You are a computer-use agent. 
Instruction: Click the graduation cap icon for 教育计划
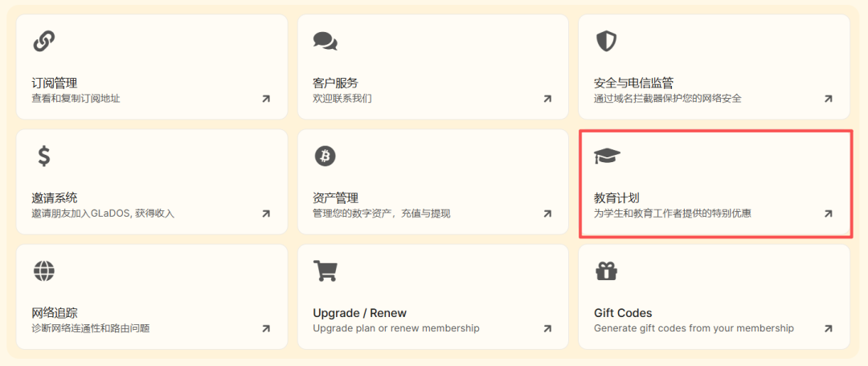tap(607, 156)
